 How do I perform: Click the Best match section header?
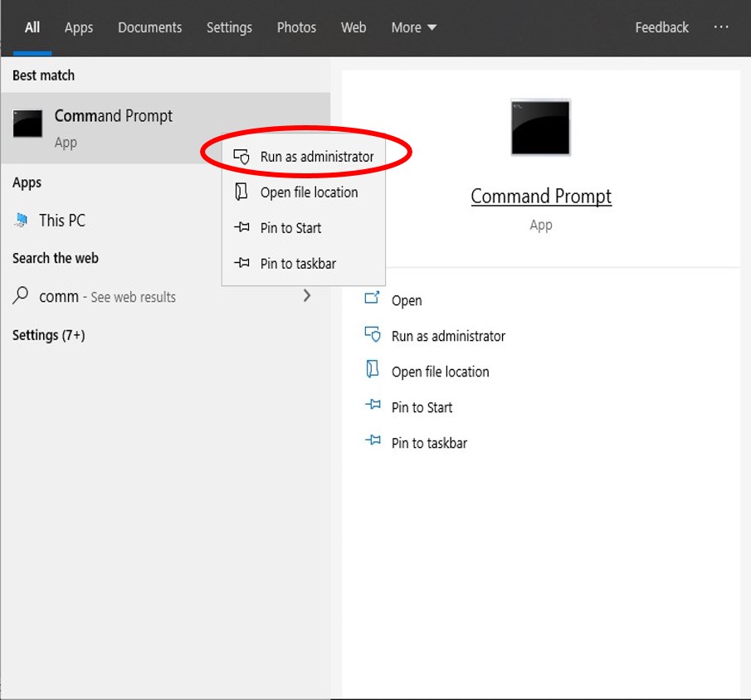pos(44,75)
